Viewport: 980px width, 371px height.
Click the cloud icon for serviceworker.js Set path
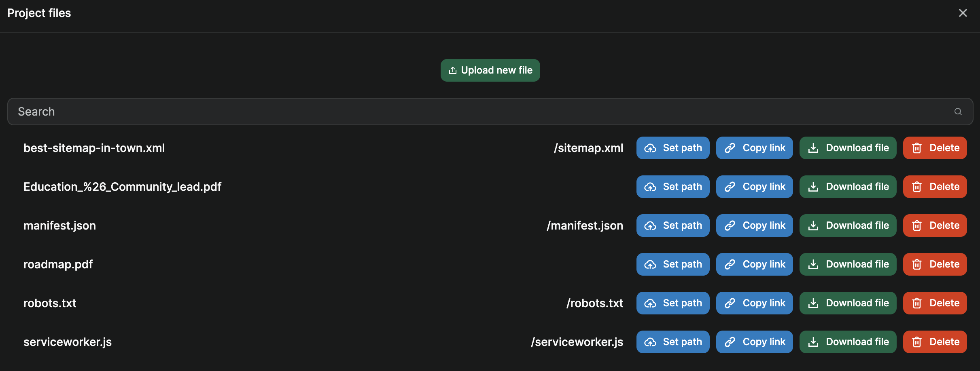(651, 341)
